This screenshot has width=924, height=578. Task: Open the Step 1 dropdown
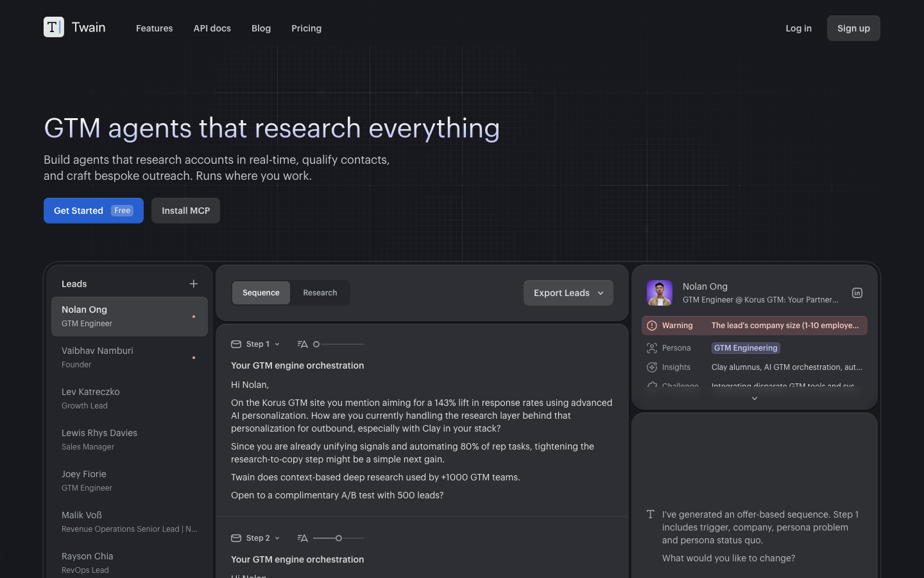(x=263, y=344)
